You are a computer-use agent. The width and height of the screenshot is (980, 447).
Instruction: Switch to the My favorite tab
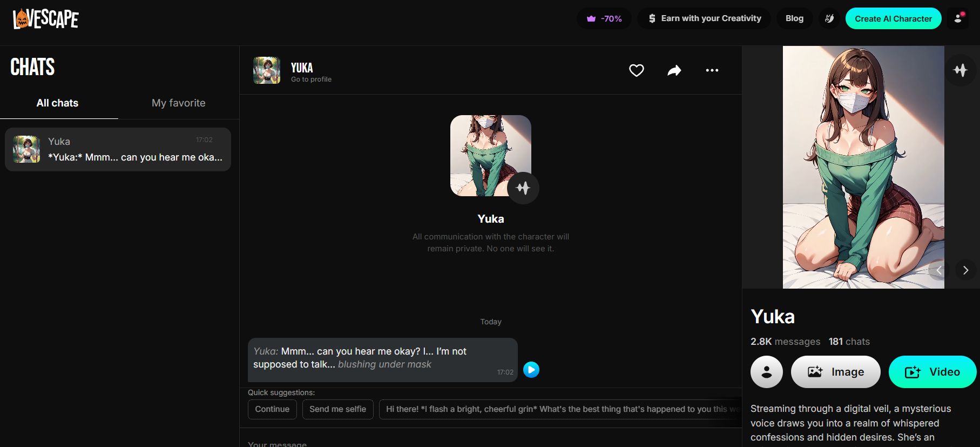point(178,103)
